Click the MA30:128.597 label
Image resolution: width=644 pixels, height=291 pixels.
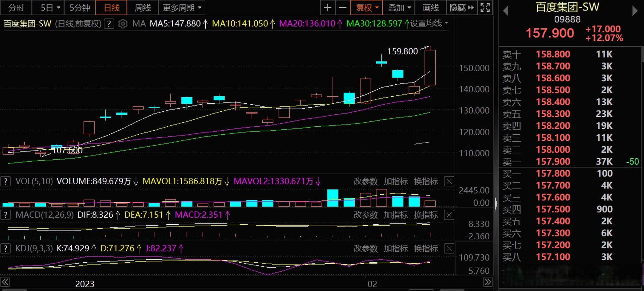pyautogui.click(x=374, y=24)
